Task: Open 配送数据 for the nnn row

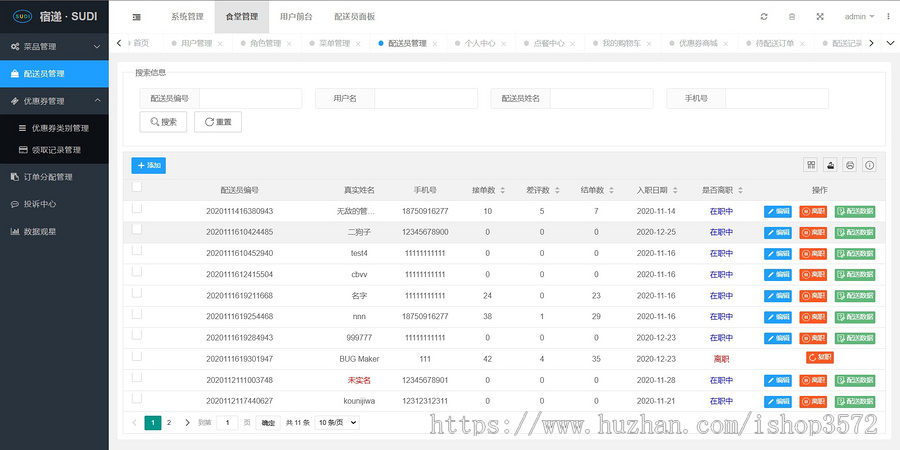Action: (855, 317)
